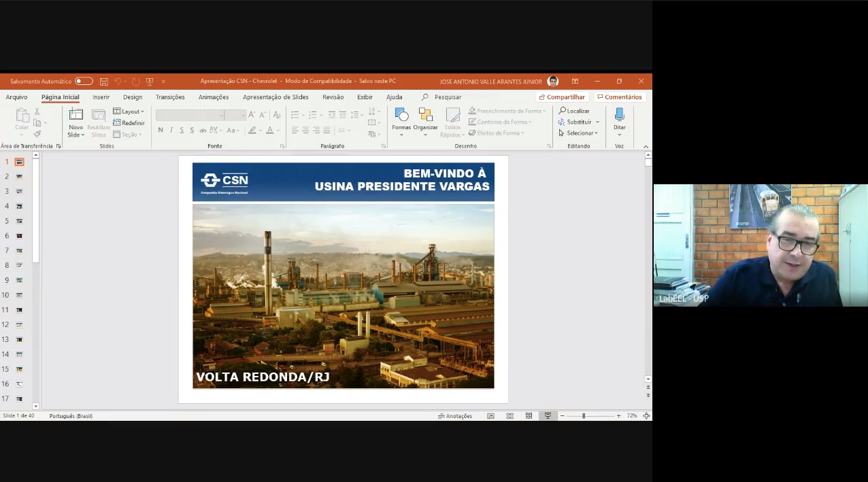868x482 pixels.
Task: Click the Ditar microphone icon
Action: click(620, 115)
